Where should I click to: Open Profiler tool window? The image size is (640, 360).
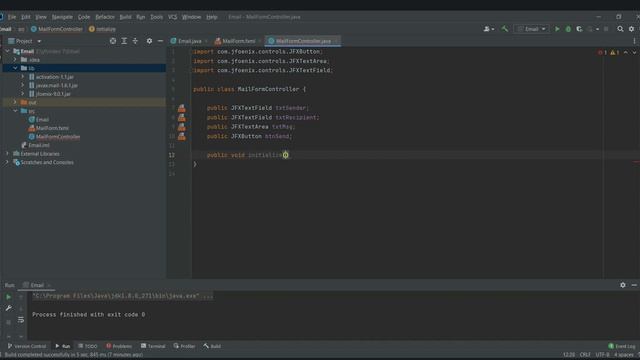[x=184, y=346]
